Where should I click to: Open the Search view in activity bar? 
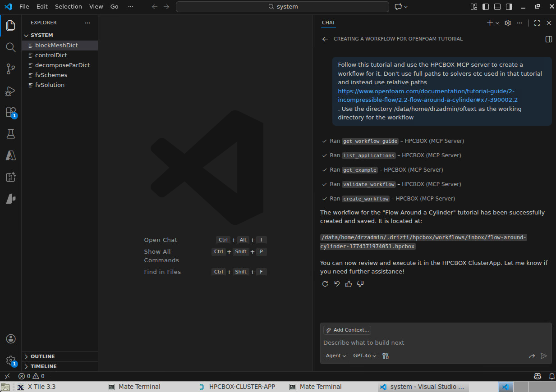[10, 47]
